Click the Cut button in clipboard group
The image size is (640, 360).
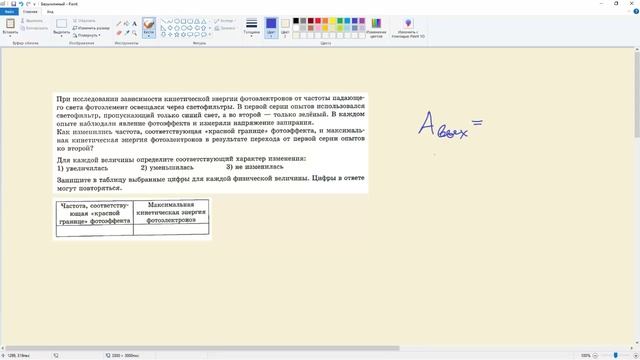pos(31,20)
